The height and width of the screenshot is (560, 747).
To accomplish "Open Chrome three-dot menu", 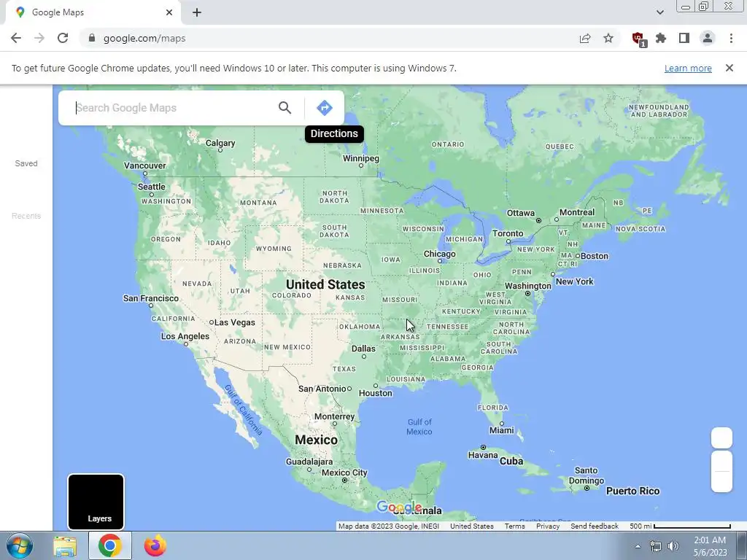I will 731,38.
